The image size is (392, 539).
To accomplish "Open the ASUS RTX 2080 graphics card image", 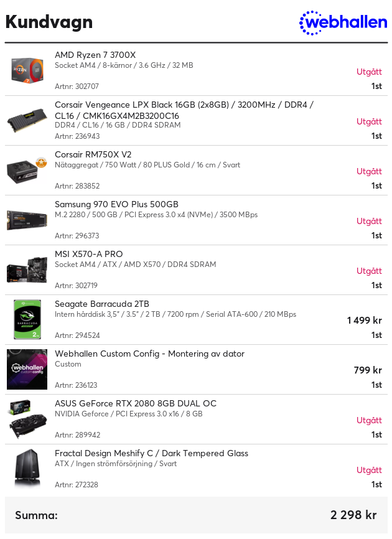I will 27,419.
